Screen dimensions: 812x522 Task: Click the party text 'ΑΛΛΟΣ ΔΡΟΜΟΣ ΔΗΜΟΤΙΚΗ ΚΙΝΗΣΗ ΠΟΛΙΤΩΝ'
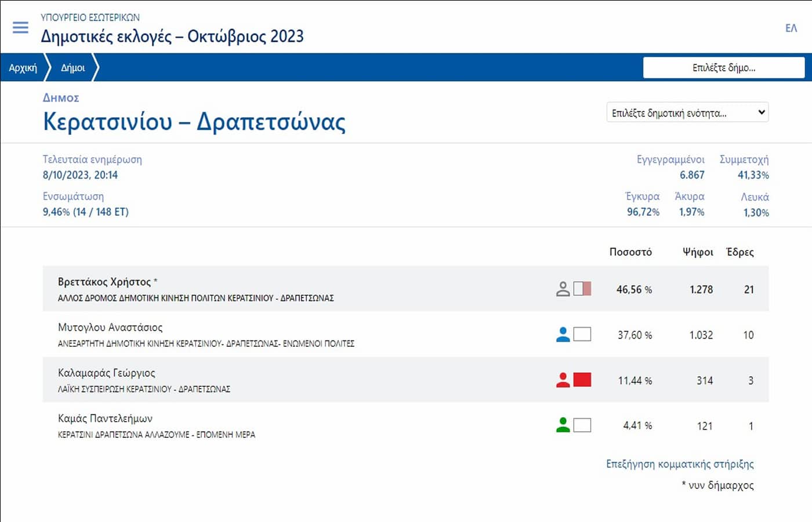[142, 298]
